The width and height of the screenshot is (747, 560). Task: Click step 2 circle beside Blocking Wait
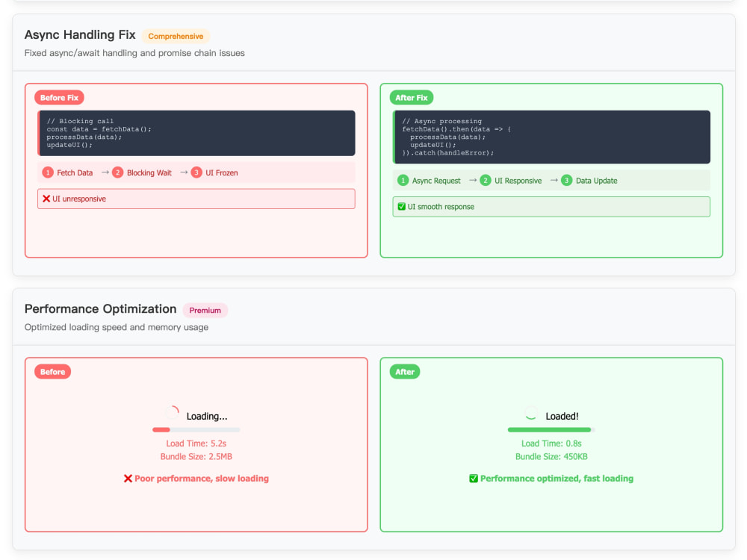pos(118,172)
